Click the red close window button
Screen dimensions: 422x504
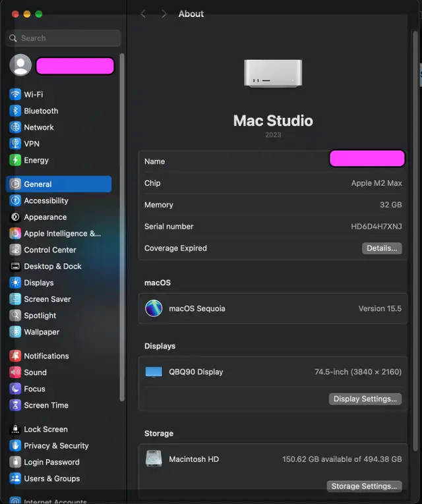pos(15,14)
